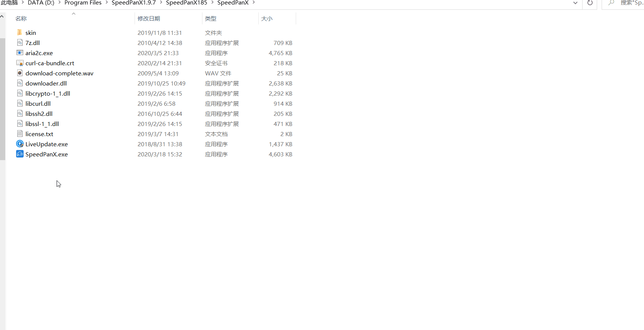This screenshot has height=330, width=644.
Task: Select the file name libssh2.dll
Action: click(x=39, y=114)
